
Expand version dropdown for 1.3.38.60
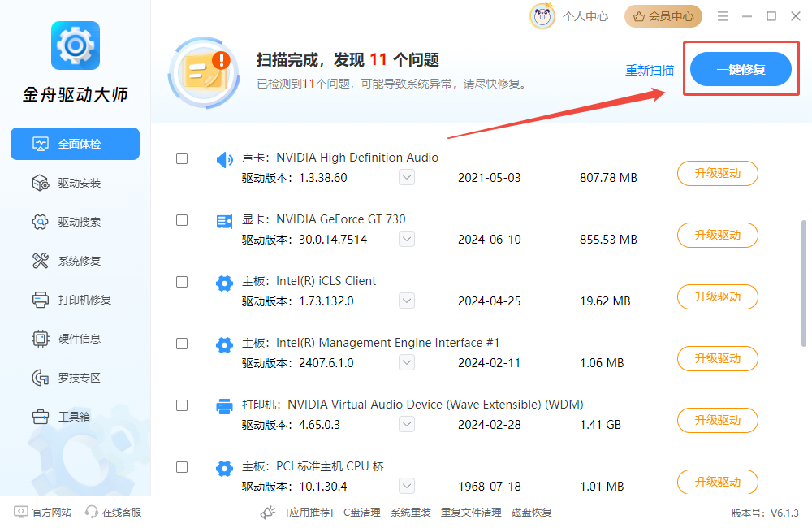[407, 177]
